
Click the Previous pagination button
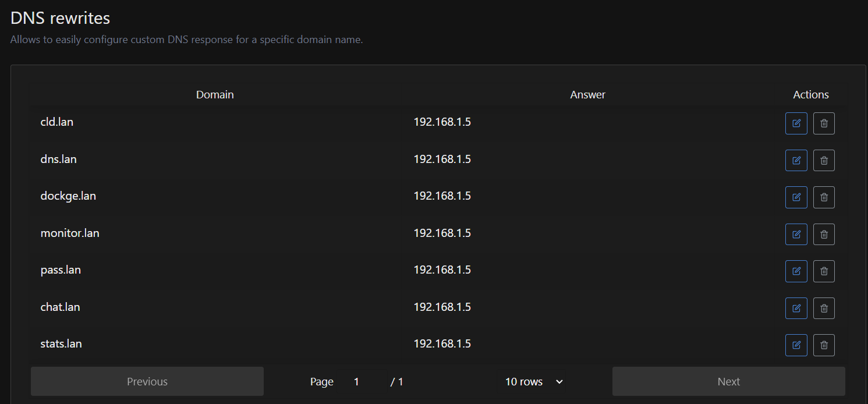point(147,381)
